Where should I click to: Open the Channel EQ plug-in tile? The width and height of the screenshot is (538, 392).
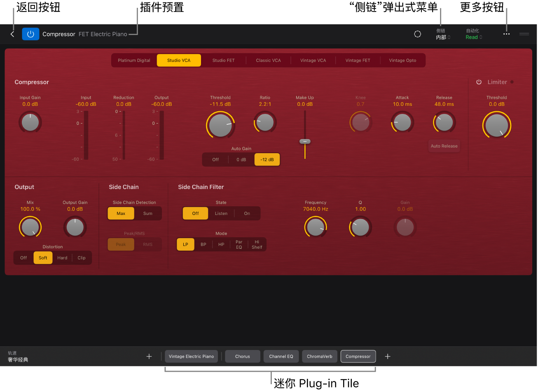(281, 357)
